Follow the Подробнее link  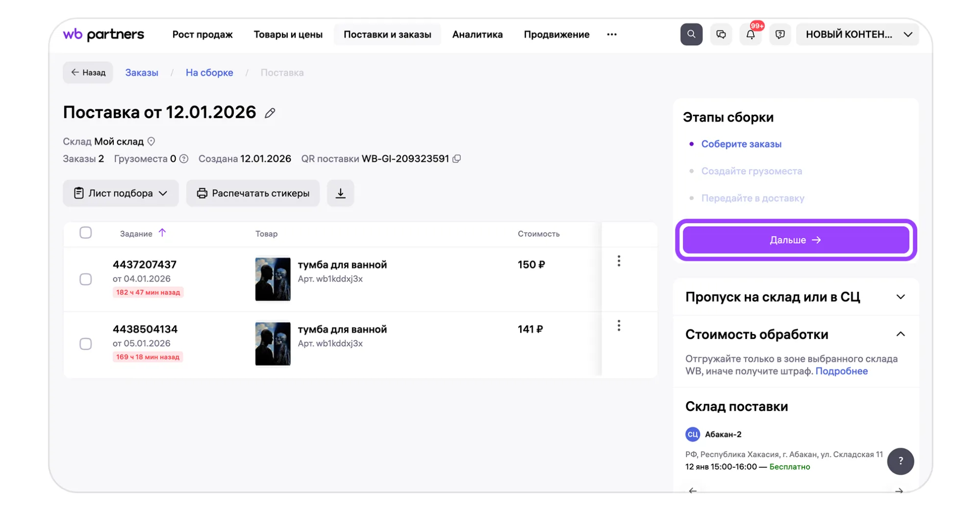pos(841,371)
